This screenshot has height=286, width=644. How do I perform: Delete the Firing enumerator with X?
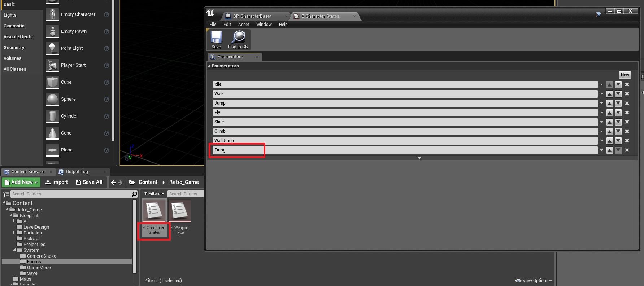[627, 150]
